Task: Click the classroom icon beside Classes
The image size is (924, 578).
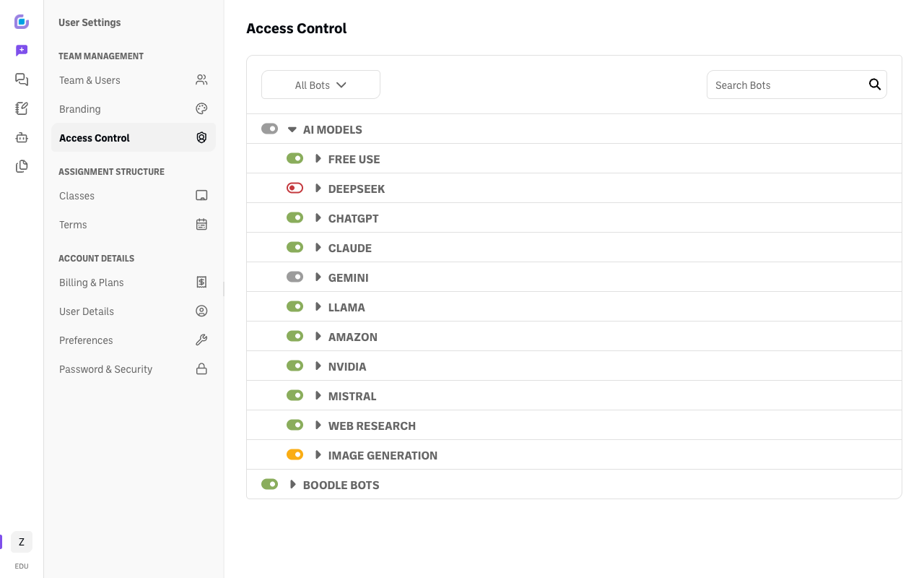Action: [201, 195]
